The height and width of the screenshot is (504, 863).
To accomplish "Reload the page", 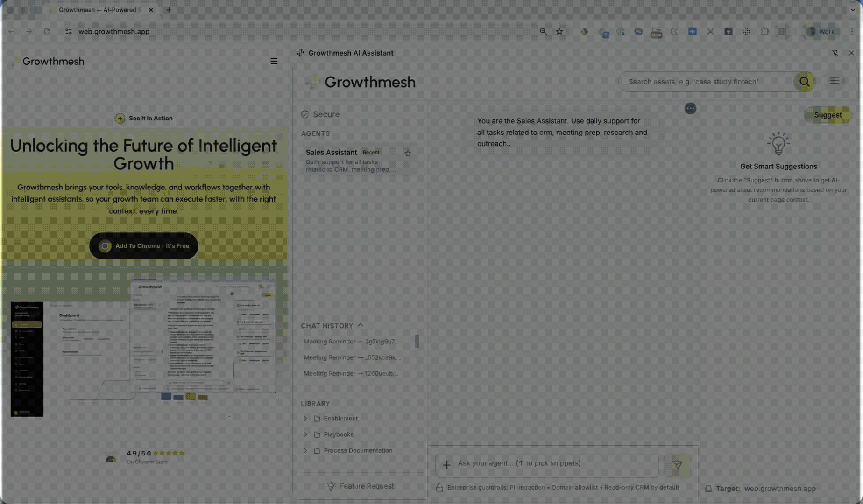I will (x=47, y=31).
